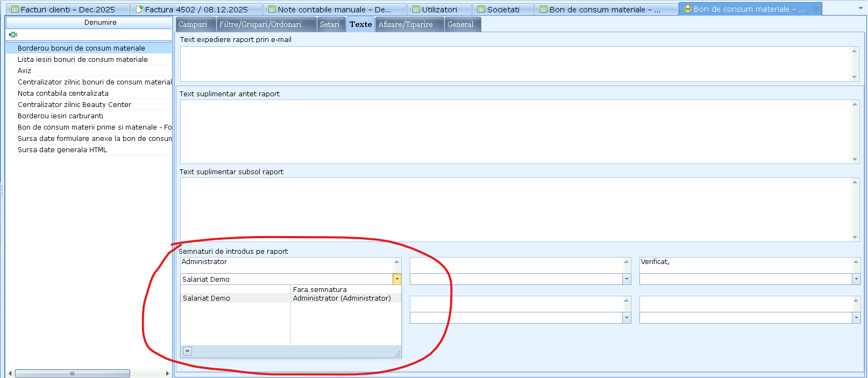Close the active Bon de consum tab
This screenshot has width=868, height=378.
[x=816, y=9]
